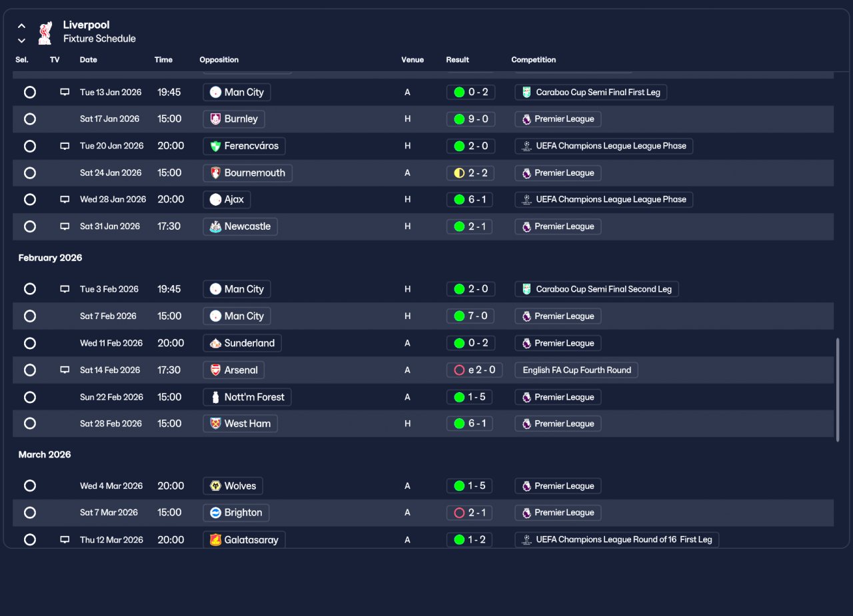Click Man City badge on 7 Feb row

(215, 316)
